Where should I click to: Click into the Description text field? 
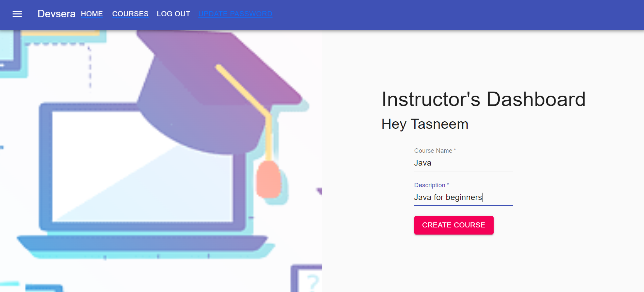point(463,198)
